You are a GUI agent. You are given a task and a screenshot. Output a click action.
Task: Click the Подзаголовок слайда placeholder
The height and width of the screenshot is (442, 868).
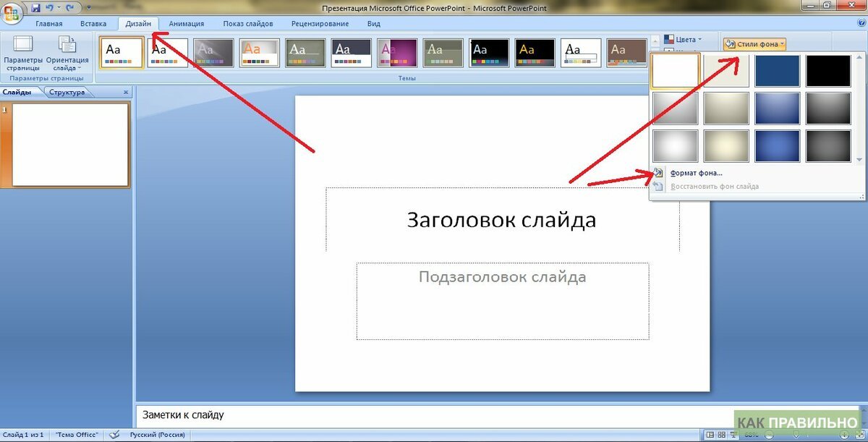click(x=503, y=301)
